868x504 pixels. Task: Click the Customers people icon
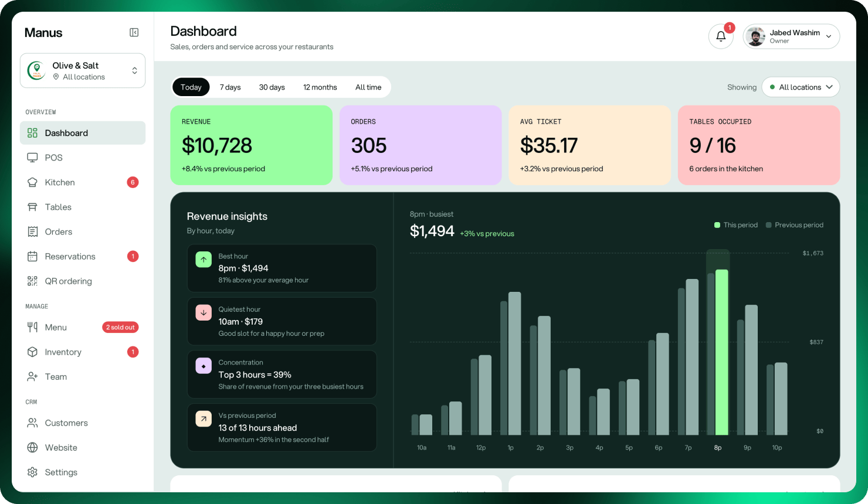tap(32, 423)
